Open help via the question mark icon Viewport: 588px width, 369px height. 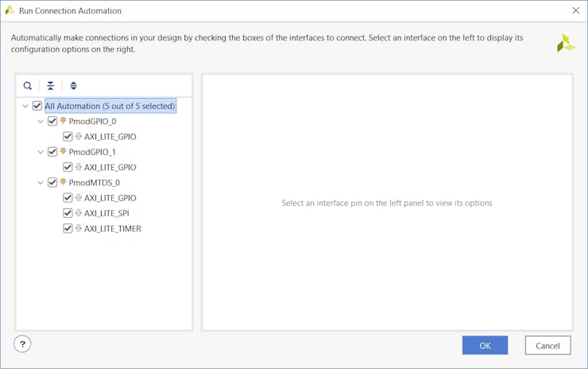tap(22, 344)
